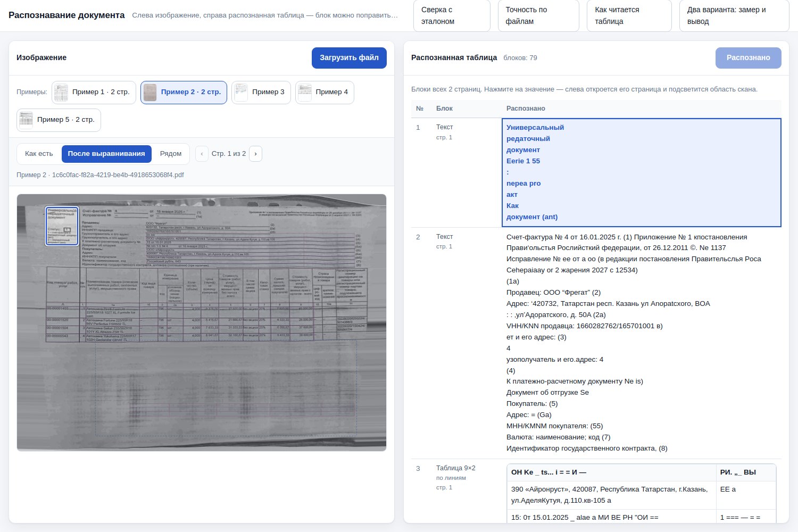Click the highlighted block on the scan
The image size is (798, 532).
pyautogui.click(x=62, y=226)
